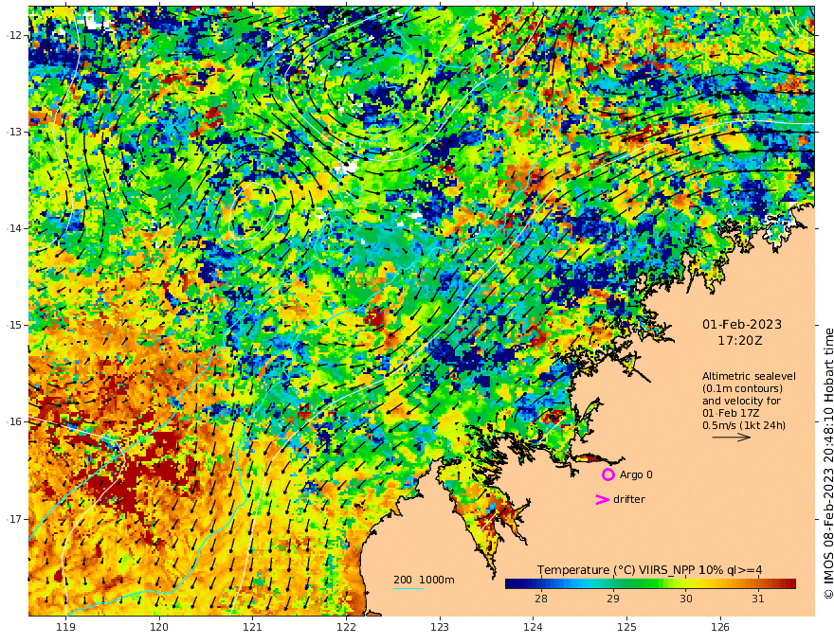Click the dark blue end of colour bar
Viewport: 834px width, 644px height.
point(511,584)
